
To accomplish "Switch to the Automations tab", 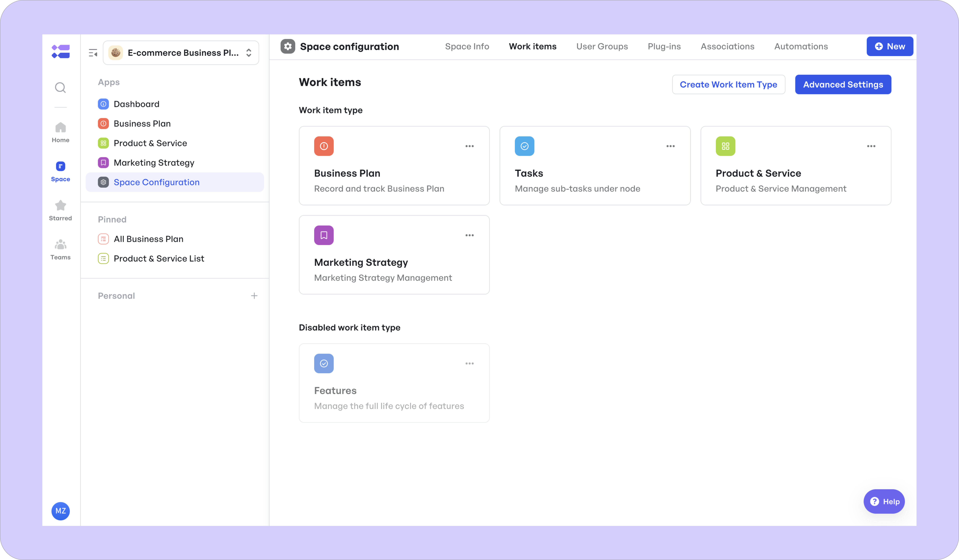I will pyautogui.click(x=801, y=46).
